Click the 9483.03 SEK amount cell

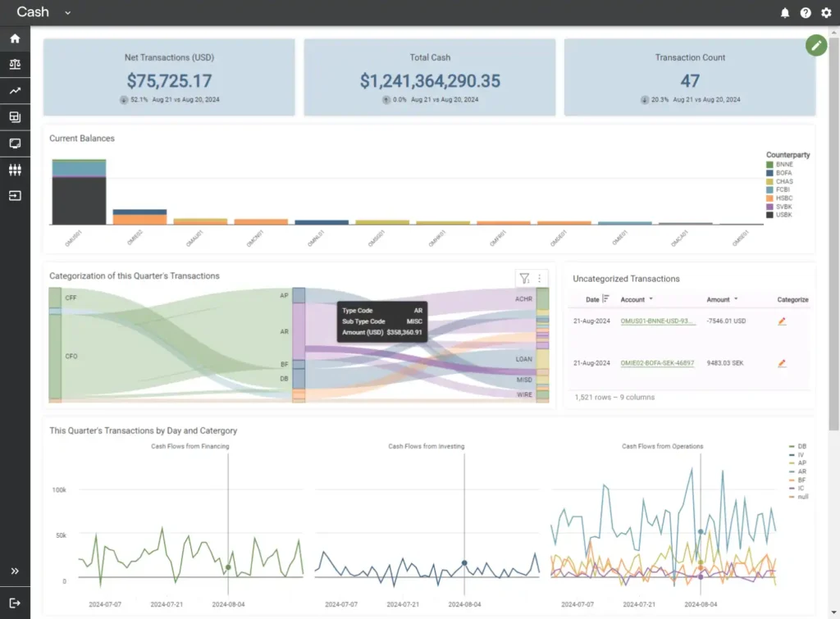coord(725,363)
